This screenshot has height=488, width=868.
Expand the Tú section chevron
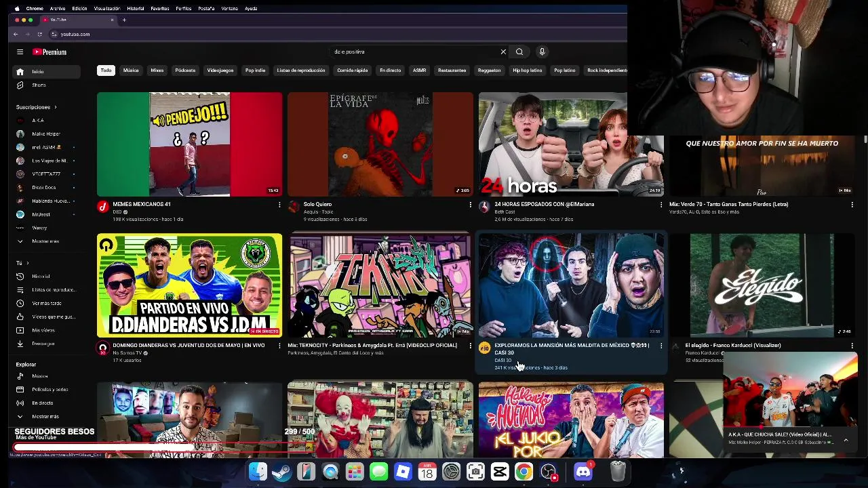point(28,263)
